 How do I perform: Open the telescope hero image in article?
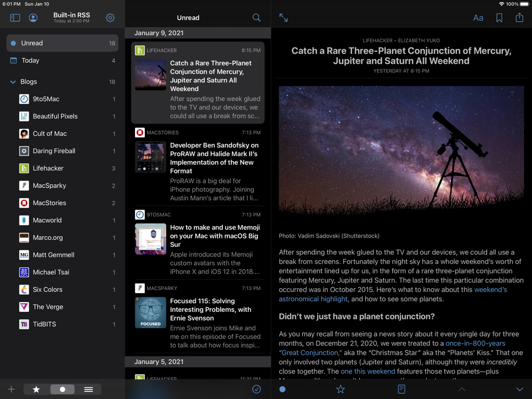coord(401,154)
